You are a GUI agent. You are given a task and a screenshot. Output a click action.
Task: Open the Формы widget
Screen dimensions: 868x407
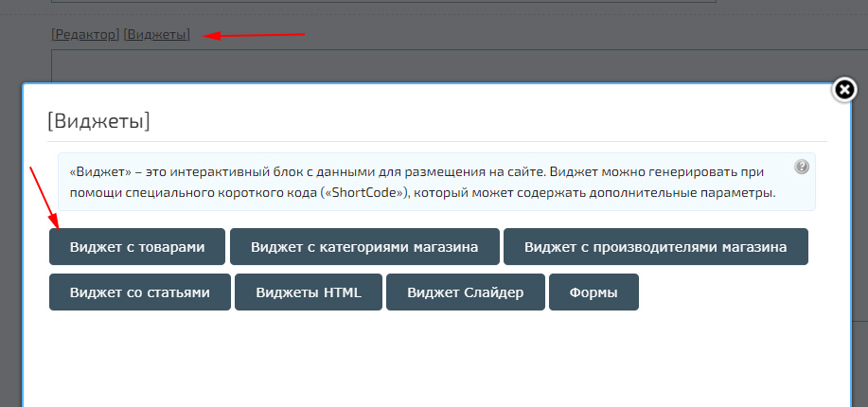click(x=593, y=292)
